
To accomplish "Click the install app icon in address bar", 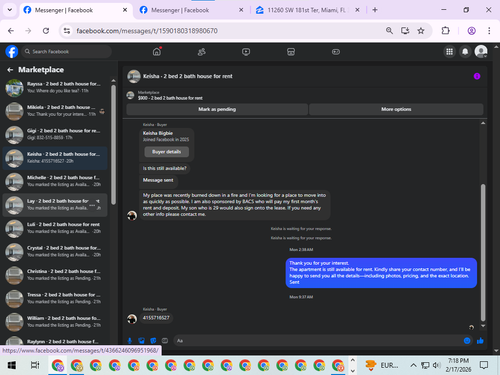I will (x=405, y=31).
